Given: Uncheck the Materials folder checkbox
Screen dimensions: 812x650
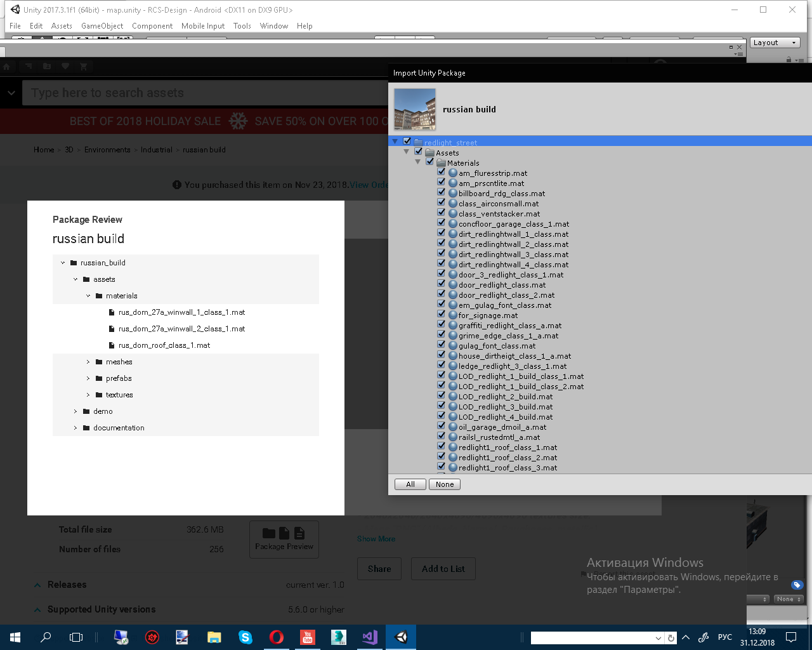Looking at the screenshot, I should click(x=430, y=162).
